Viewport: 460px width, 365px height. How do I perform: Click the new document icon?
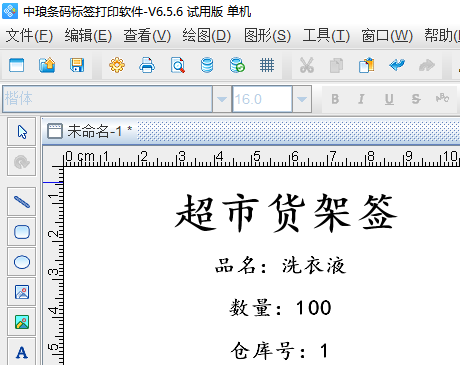click(x=16, y=65)
